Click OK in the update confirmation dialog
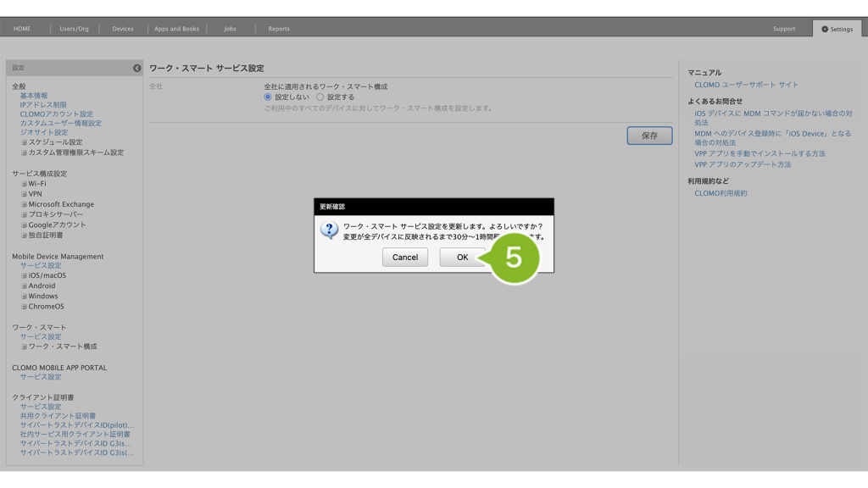The image size is (868, 488). (462, 258)
